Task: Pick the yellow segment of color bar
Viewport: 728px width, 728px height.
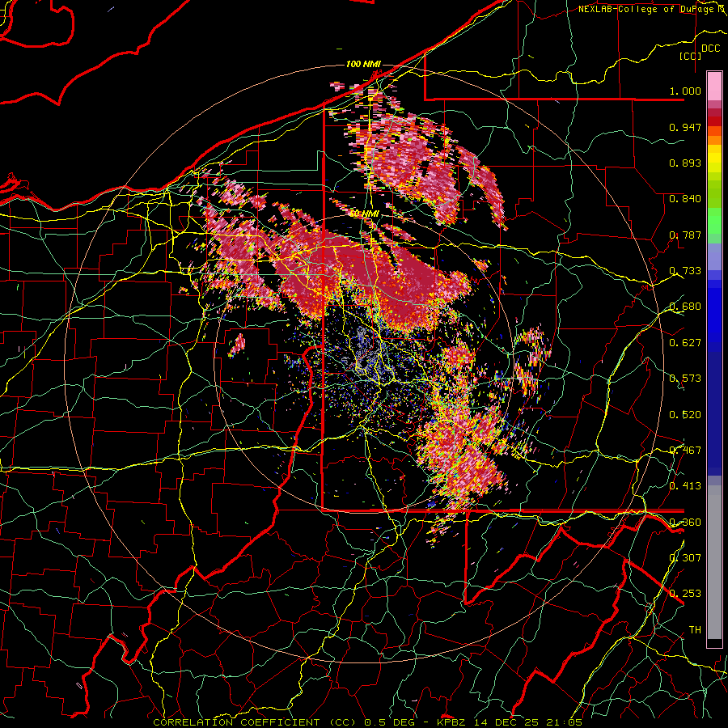Action: pos(714,159)
